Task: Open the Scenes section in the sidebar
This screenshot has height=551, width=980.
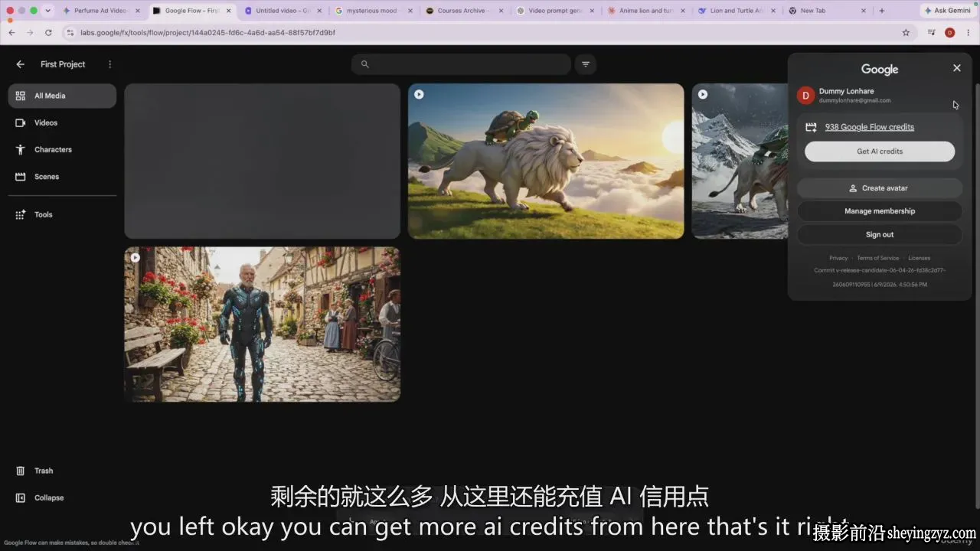Action: [x=62, y=176]
